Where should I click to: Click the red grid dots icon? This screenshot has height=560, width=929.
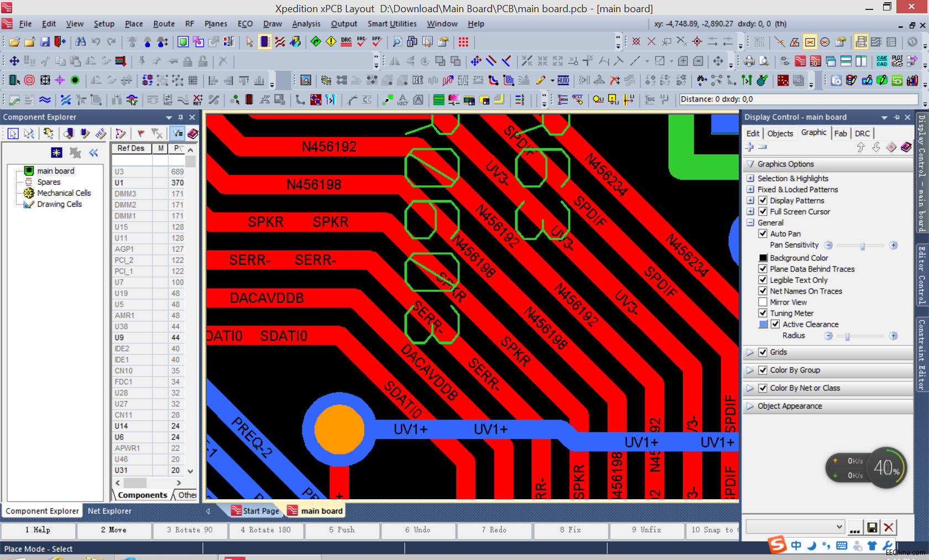point(463,42)
